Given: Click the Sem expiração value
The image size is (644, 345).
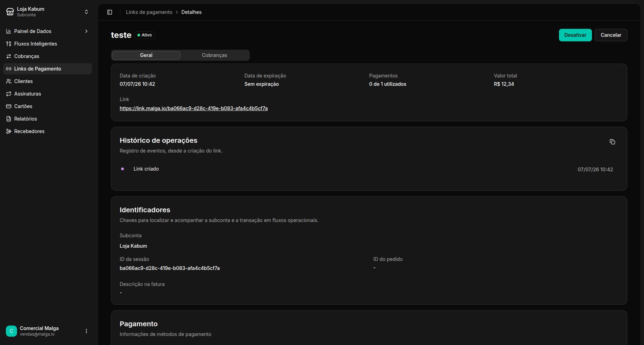Looking at the screenshot, I should (262, 84).
